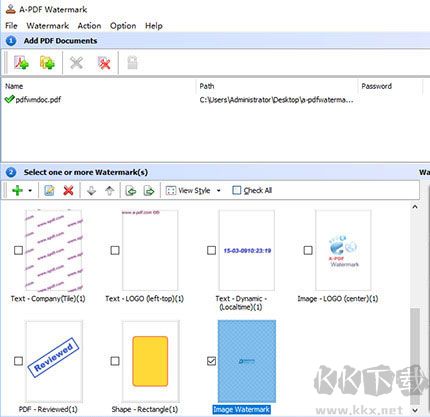The height and width of the screenshot is (417, 430).
Task: Click the green plus Add watermark icon
Action: pos(17,191)
